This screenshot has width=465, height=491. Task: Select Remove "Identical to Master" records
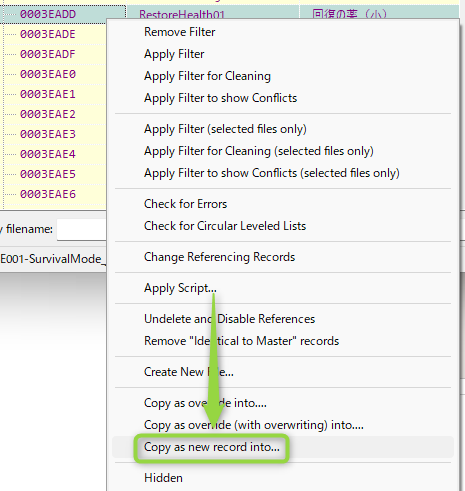coord(241,341)
